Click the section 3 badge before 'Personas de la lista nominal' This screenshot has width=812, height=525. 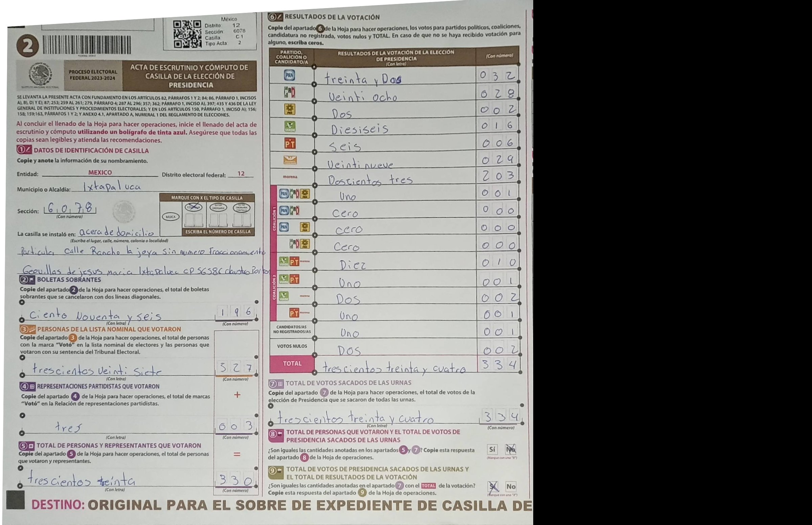(28, 329)
